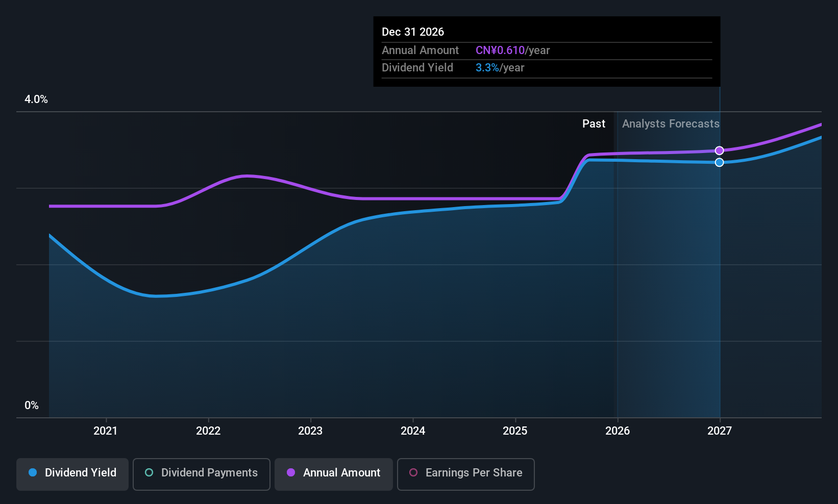Click the pink Earnings Per Share circle icon
This screenshot has height=504, width=838.
[414, 473]
